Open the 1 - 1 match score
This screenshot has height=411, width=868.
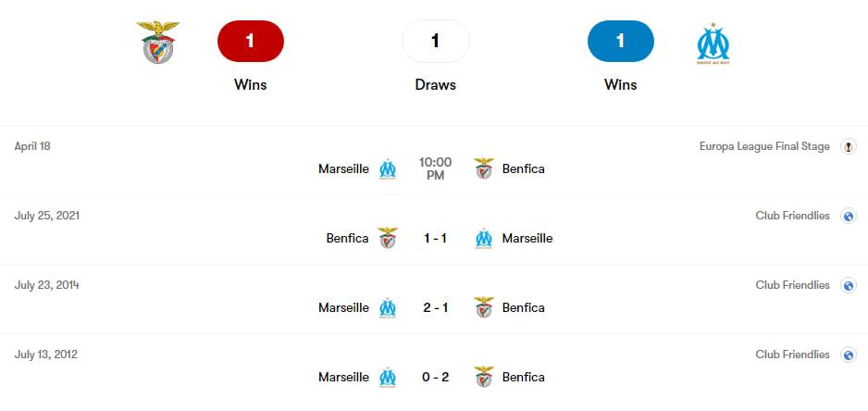(435, 238)
